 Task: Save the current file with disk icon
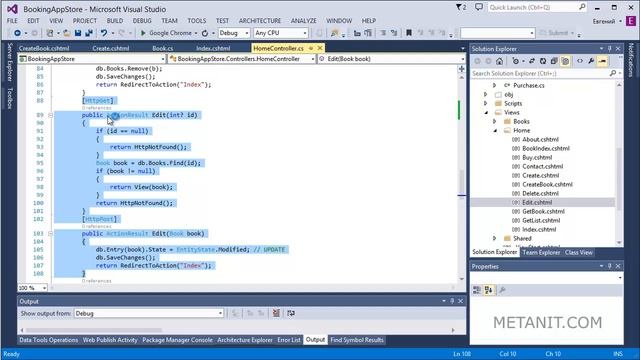(x=78, y=33)
